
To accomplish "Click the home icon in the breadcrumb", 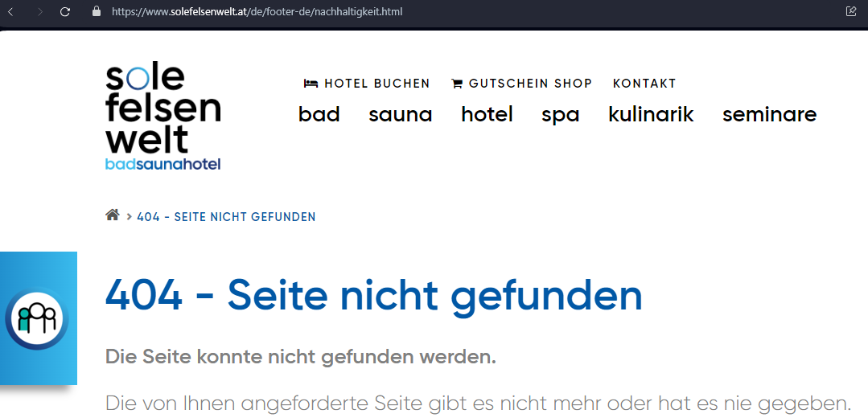I will (x=113, y=215).
